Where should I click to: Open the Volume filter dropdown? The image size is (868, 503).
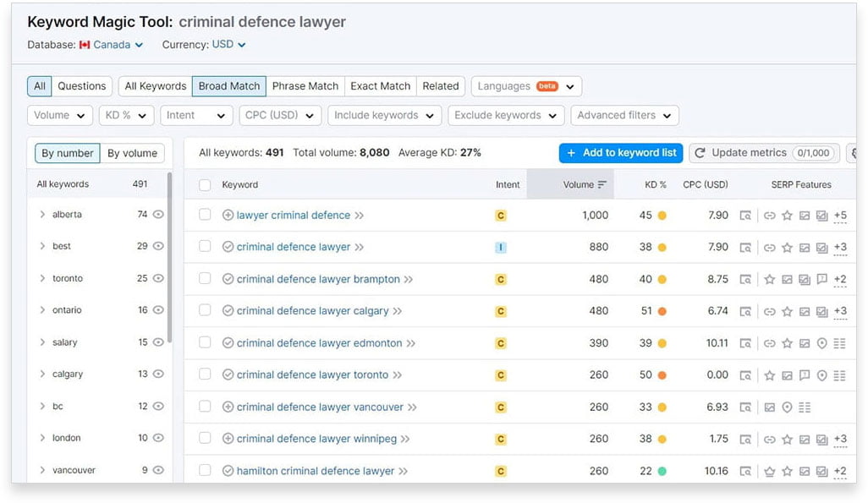pos(59,115)
